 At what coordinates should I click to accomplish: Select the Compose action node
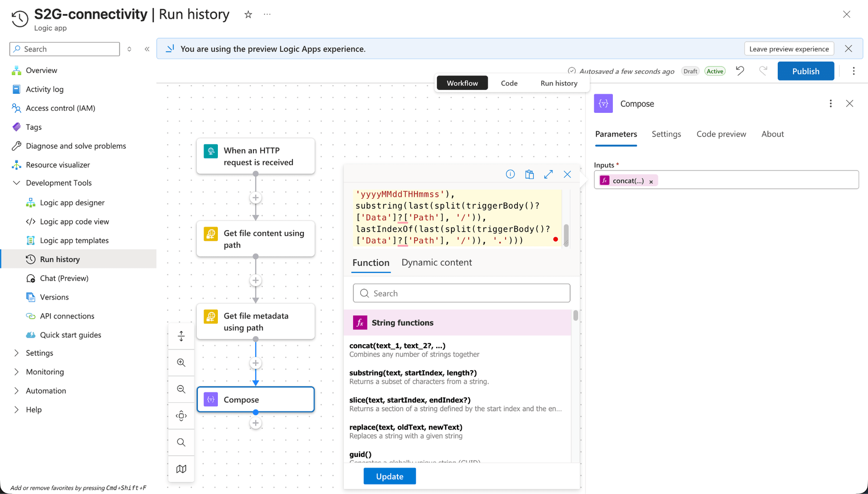256,399
